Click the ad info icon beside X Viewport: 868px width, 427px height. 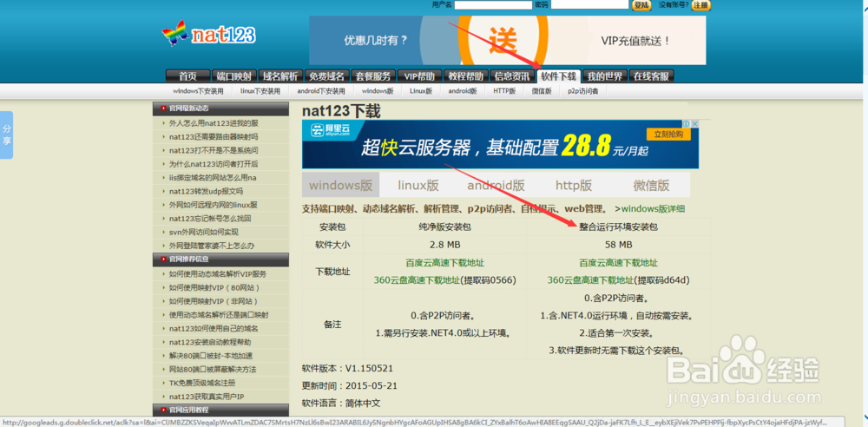[686, 124]
